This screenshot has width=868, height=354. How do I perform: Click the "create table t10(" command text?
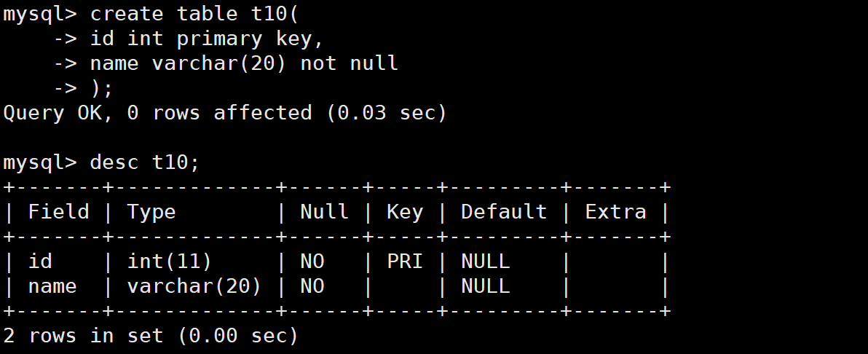195,14
